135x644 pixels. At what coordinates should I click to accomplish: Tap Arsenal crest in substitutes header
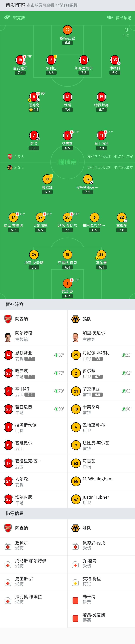click(8, 319)
